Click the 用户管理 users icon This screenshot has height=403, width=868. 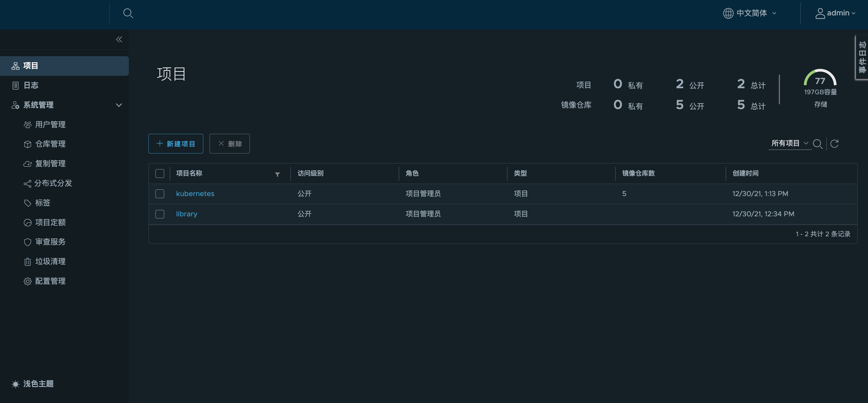pyautogui.click(x=28, y=124)
